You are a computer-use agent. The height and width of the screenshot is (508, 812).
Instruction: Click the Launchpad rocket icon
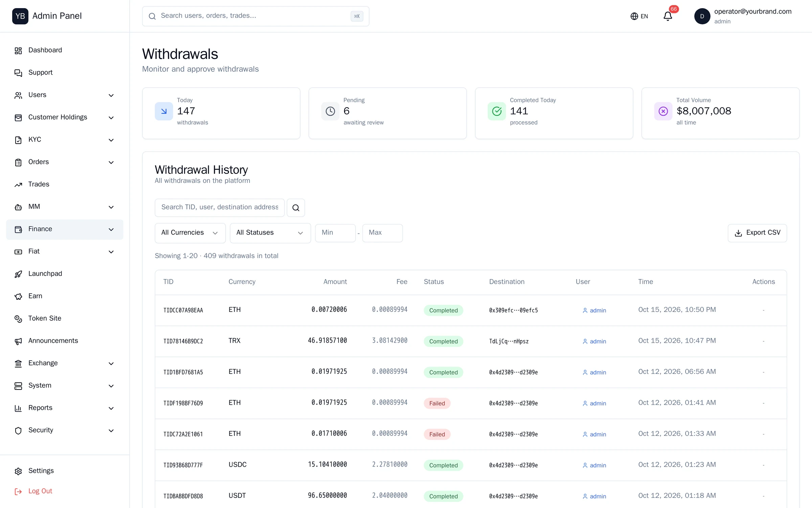click(x=18, y=274)
